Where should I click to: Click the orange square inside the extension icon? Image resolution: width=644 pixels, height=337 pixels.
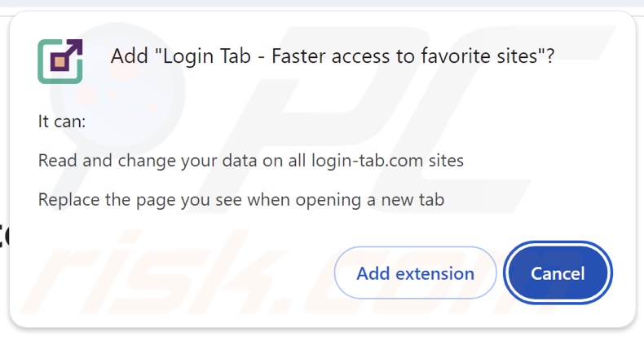click(58, 62)
